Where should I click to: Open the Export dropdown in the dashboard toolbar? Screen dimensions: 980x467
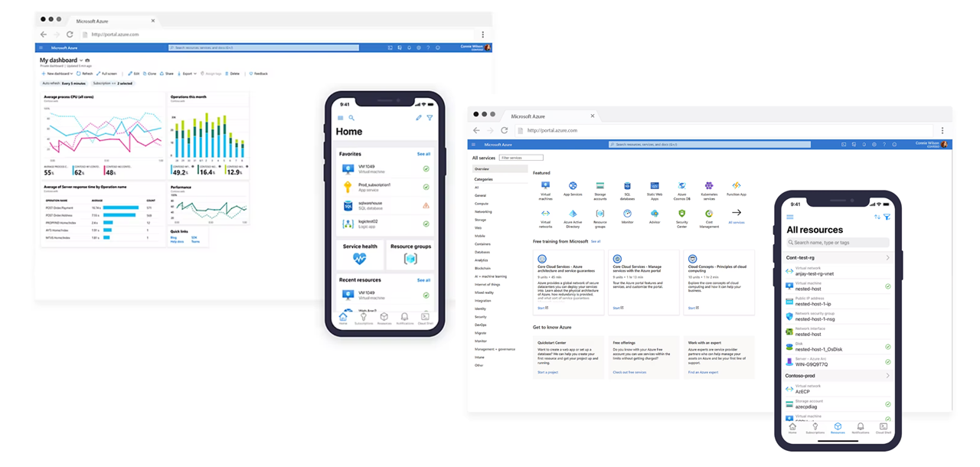point(188,73)
